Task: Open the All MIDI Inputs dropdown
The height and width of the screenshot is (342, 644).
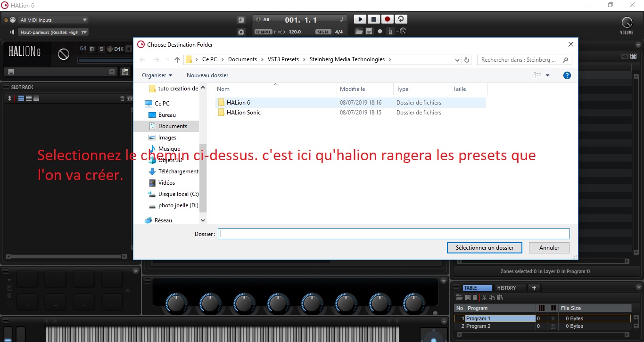Action: tap(52, 19)
